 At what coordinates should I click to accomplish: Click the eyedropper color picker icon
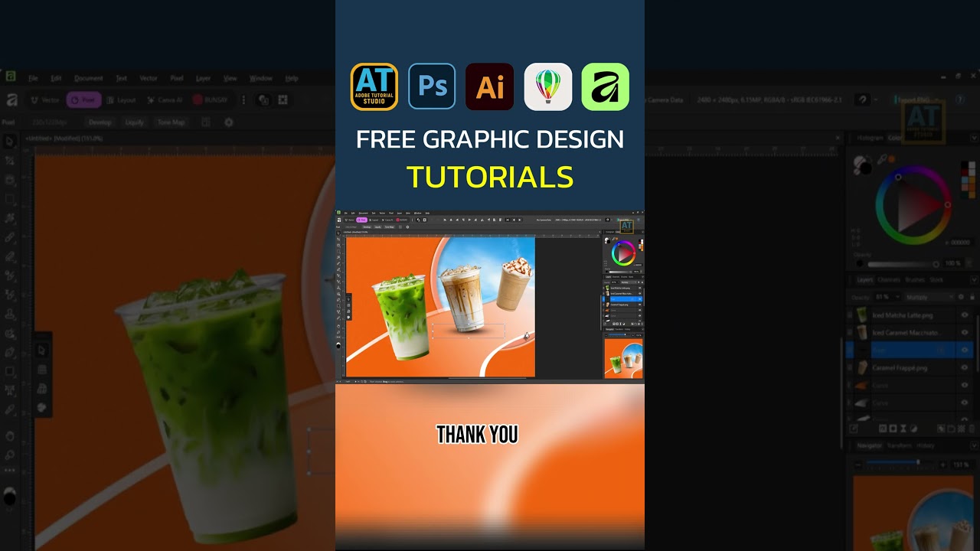[x=882, y=160]
